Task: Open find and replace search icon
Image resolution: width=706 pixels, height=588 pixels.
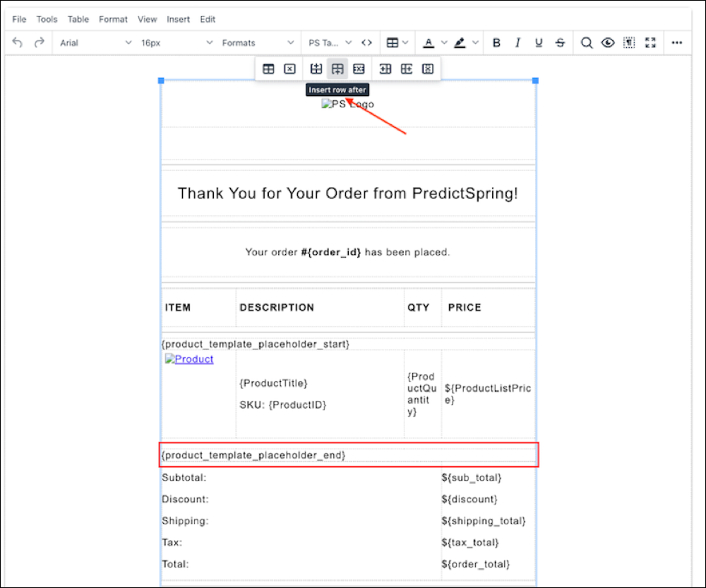Action: tap(586, 43)
